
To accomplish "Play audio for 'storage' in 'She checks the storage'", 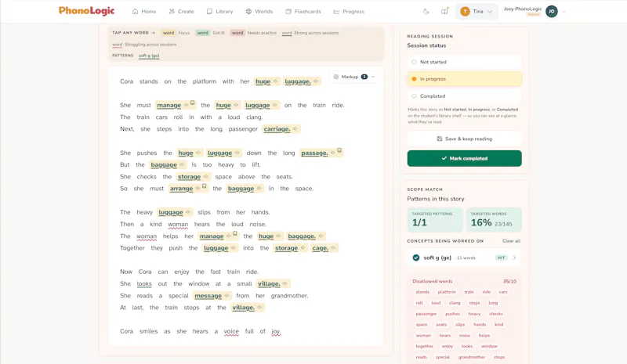I will coord(206,177).
